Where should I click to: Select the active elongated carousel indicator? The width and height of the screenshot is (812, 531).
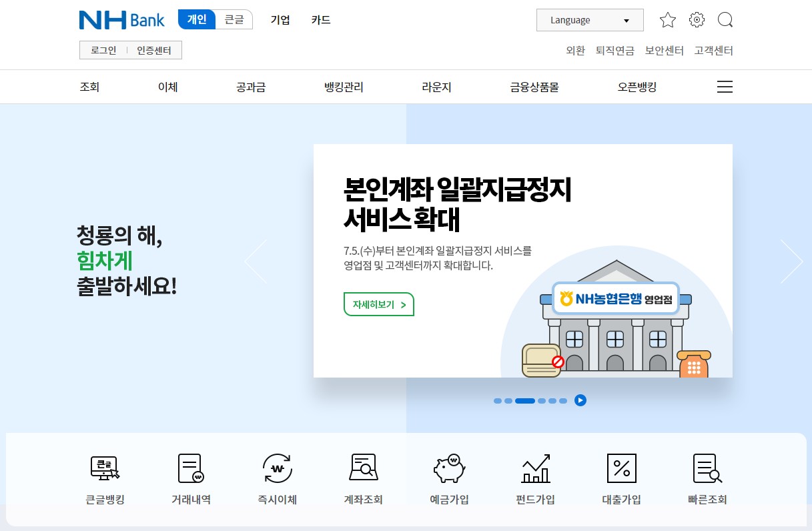click(x=525, y=401)
